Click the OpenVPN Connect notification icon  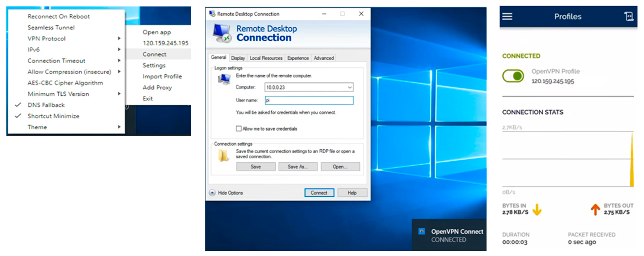pyautogui.click(x=422, y=231)
